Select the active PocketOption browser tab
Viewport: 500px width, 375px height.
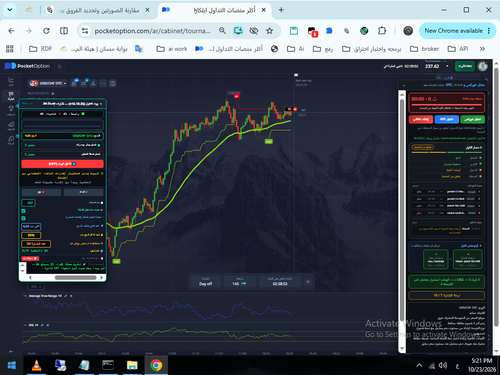214,10
